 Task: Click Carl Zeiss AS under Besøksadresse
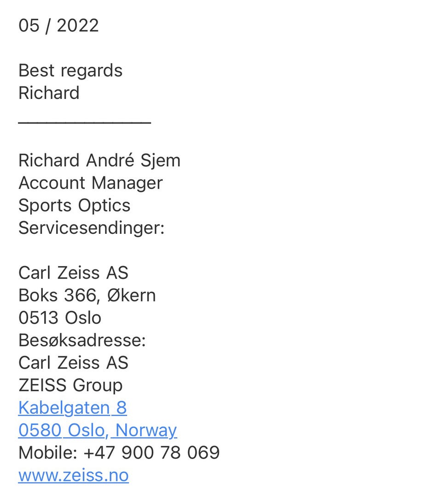[73, 363]
